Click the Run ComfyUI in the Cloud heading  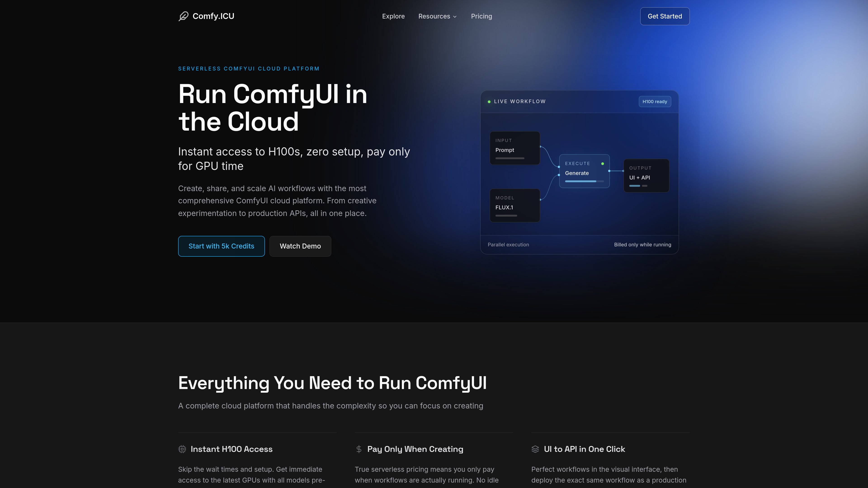272,108
